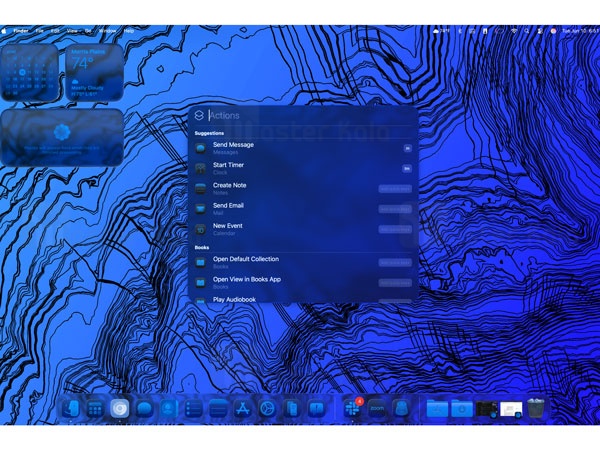Select the Play Audiobook action
This screenshot has height=450, width=600.
(x=303, y=298)
